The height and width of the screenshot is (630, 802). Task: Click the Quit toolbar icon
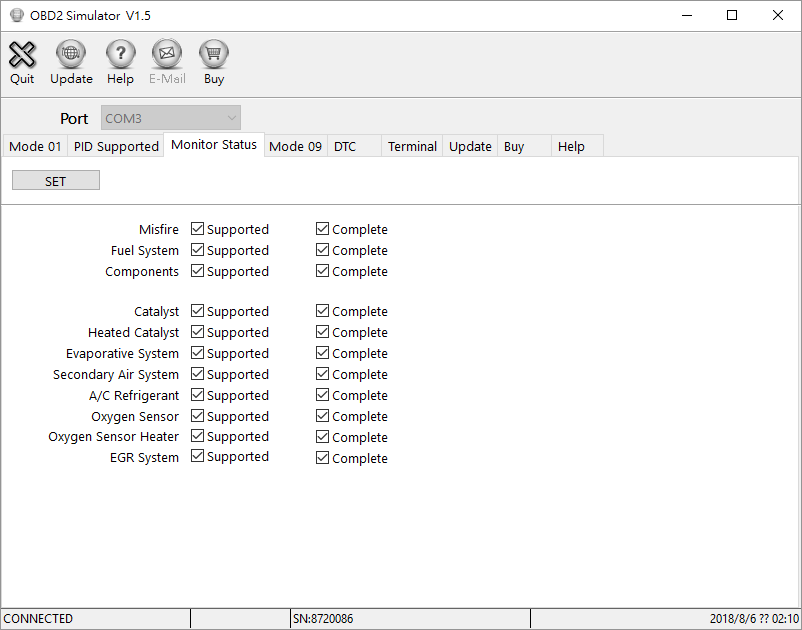pyautogui.click(x=22, y=55)
